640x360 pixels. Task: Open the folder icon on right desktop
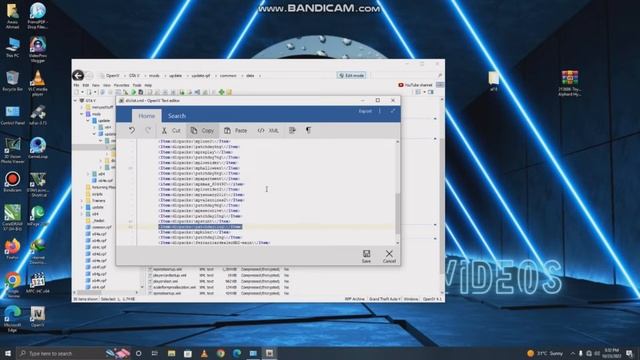[x=493, y=81]
